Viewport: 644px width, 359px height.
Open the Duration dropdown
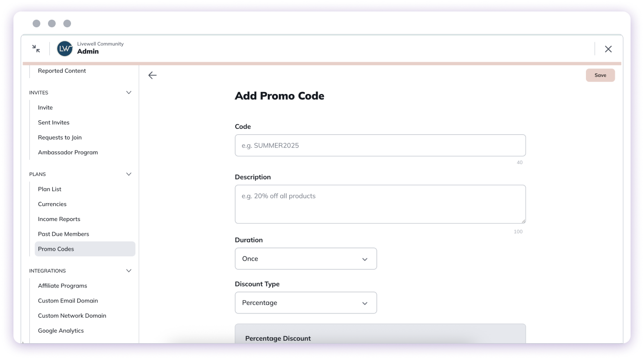pos(306,258)
